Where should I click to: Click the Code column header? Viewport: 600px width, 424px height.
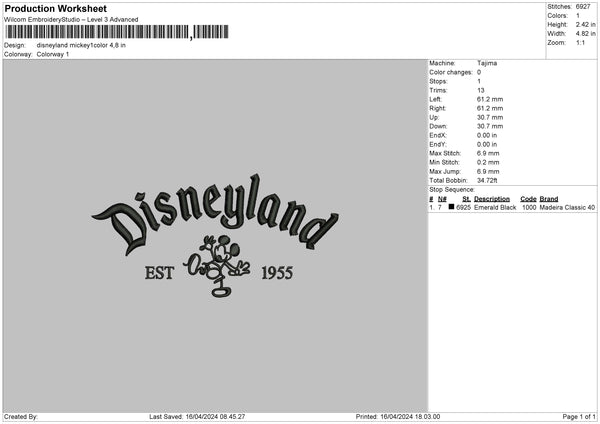click(528, 199)
